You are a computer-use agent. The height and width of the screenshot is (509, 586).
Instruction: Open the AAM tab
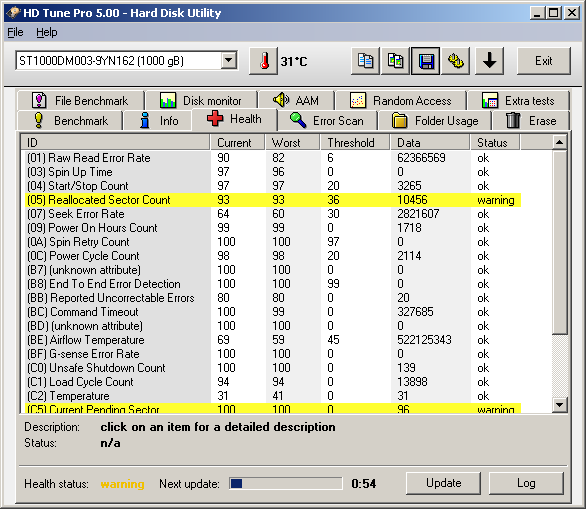coord(297,101)
